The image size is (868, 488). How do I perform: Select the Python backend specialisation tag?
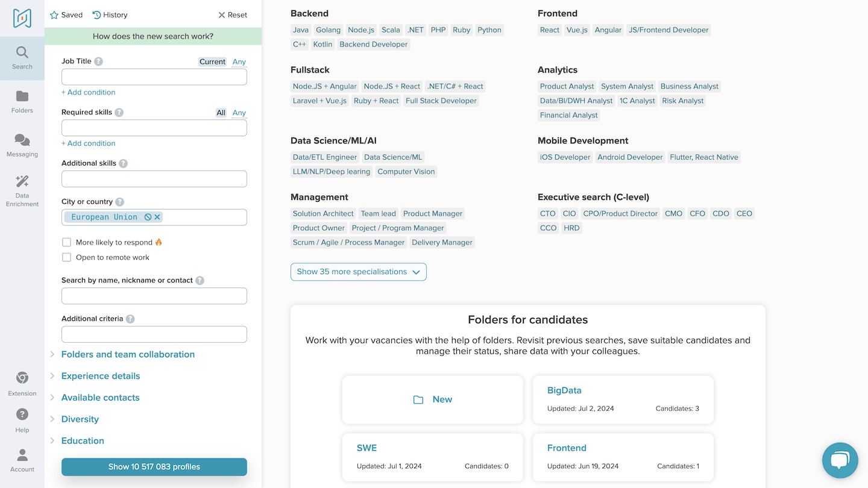click(x=489, y=30)
